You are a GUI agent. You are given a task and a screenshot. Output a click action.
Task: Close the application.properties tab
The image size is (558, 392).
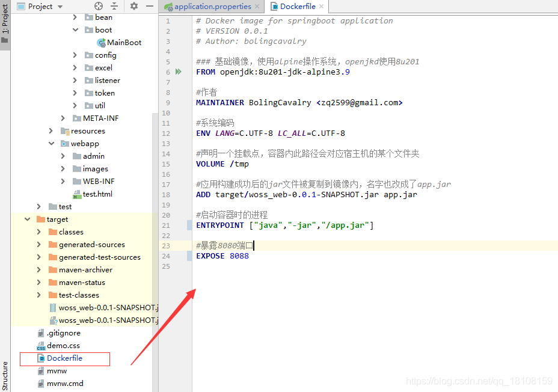(x=257, y=7)
